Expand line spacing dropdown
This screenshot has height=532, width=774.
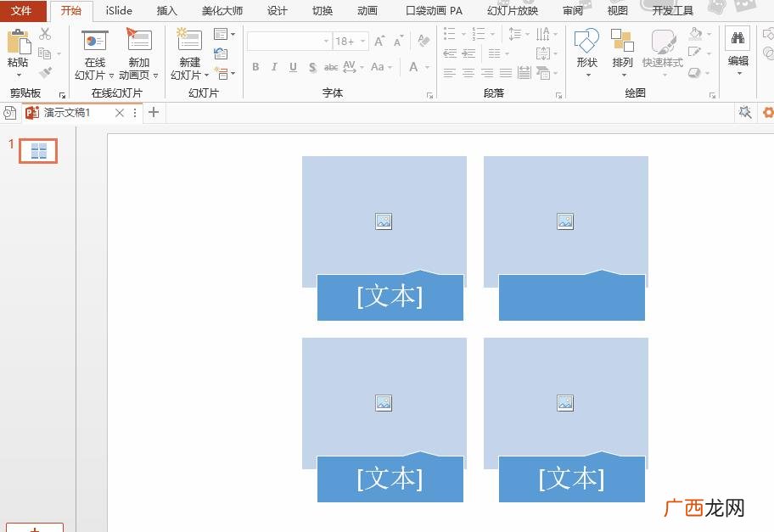click(527, 34)
